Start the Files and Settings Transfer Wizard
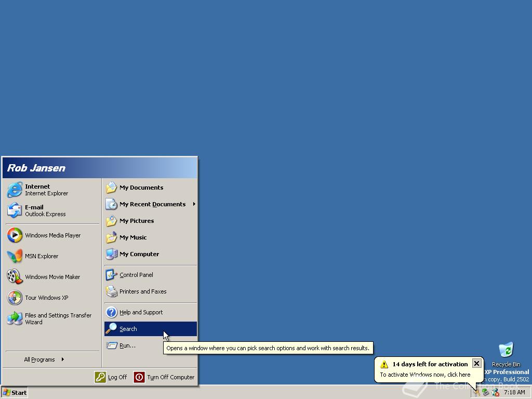The image size is (532, 399). click(x=58, y=318)
